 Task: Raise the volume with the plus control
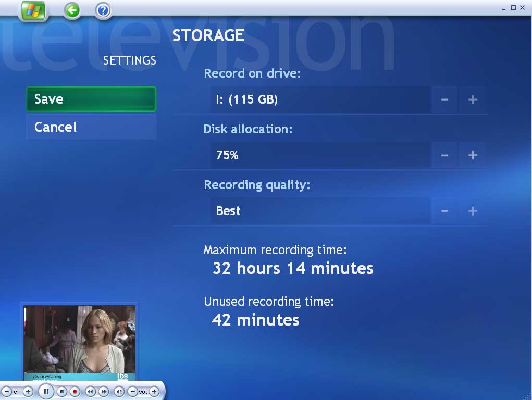[154, 391]
